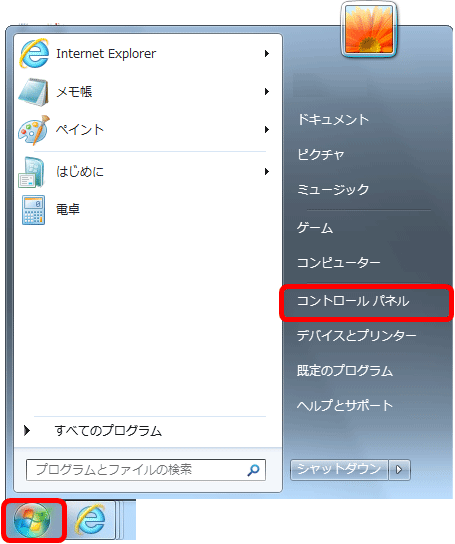Click the Windows Start orb button
Viewport: 455px width, 544px height.
tap(32, 520)
